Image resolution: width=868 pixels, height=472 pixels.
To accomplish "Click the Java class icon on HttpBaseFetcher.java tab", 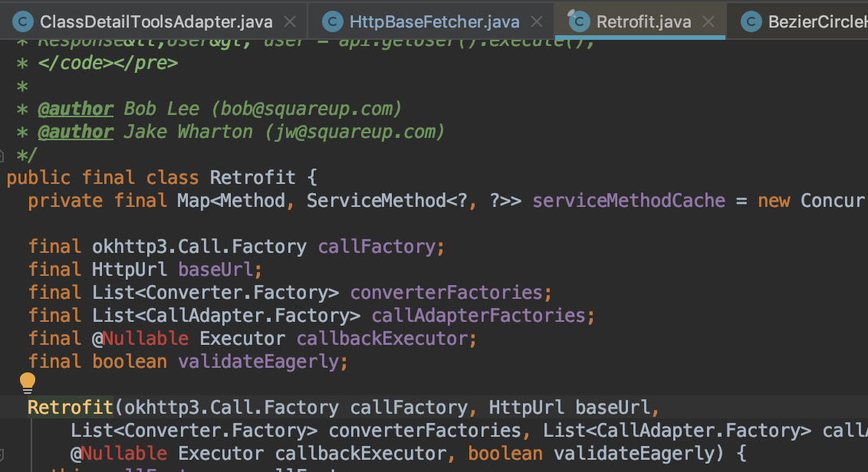I will coord(333,21).
